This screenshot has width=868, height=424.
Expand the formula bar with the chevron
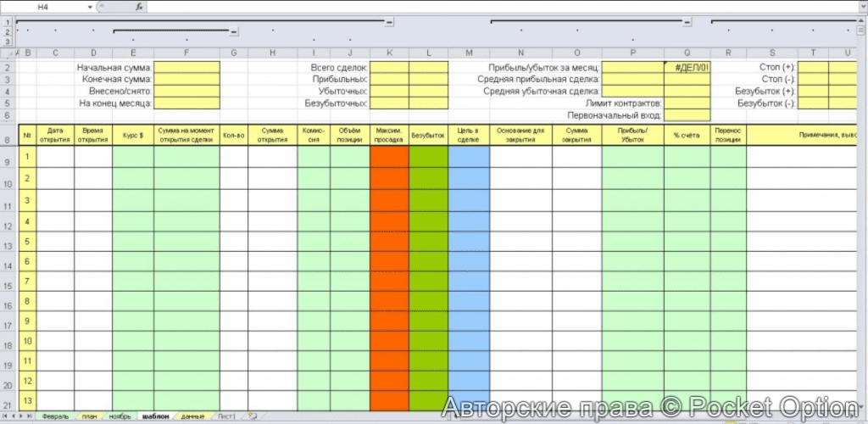(x=861, y=6)
